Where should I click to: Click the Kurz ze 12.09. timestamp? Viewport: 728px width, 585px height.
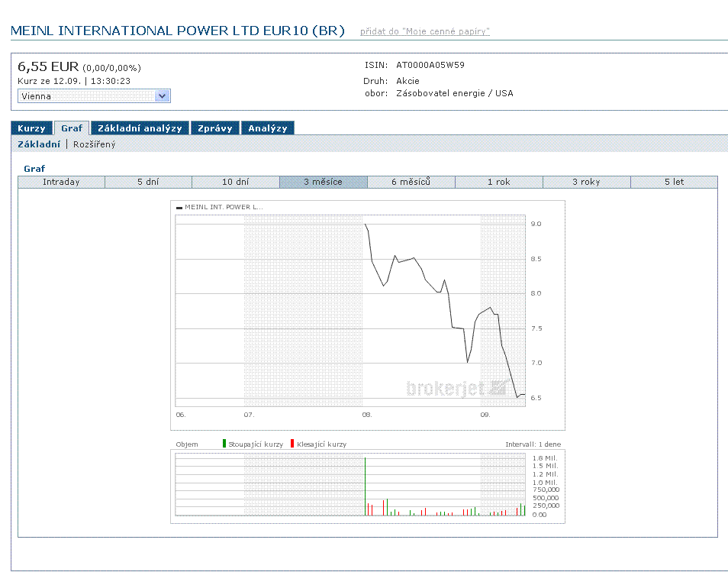(x=74, y=81)
